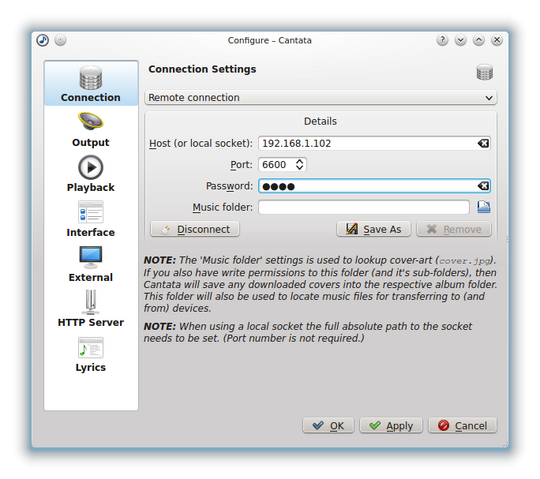This screenshot has width=540, height=479.
Task: Click the Cantata app icon in the title bar
Action: click(43, 40)
